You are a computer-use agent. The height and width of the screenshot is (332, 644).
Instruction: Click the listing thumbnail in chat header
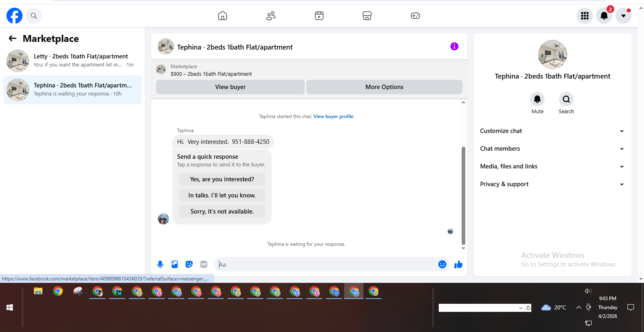tap(166, 46)
